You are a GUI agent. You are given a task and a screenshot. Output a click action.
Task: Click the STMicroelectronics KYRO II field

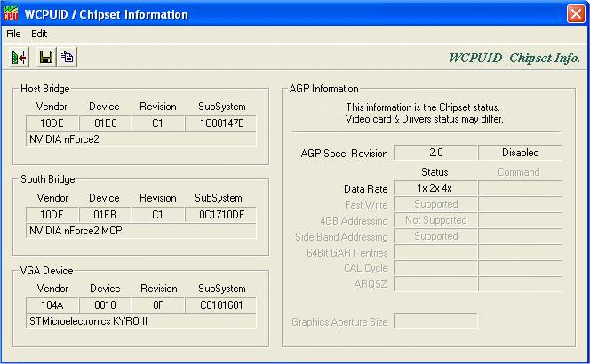pos(141,321)
